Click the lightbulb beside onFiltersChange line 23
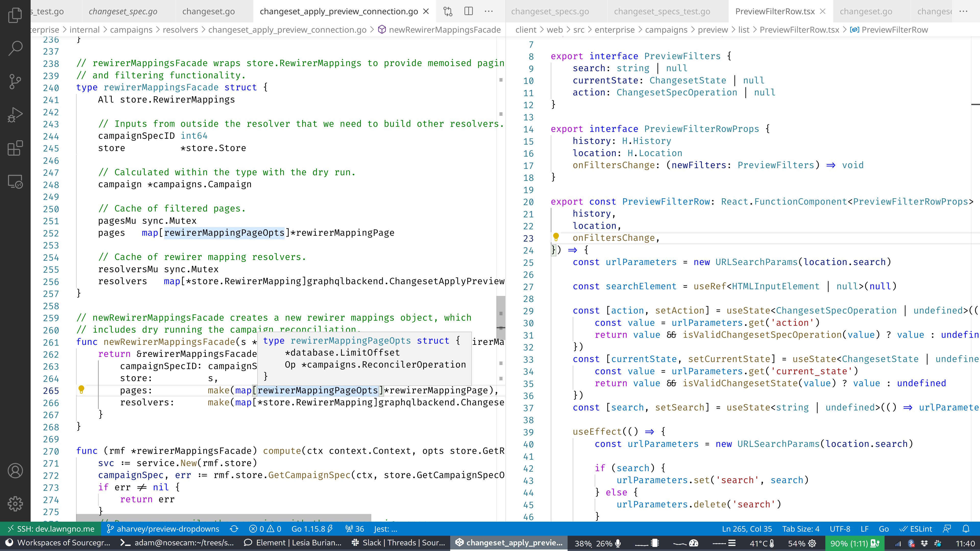The width and height of the screenshot is (980, 551). coord(556,237)
